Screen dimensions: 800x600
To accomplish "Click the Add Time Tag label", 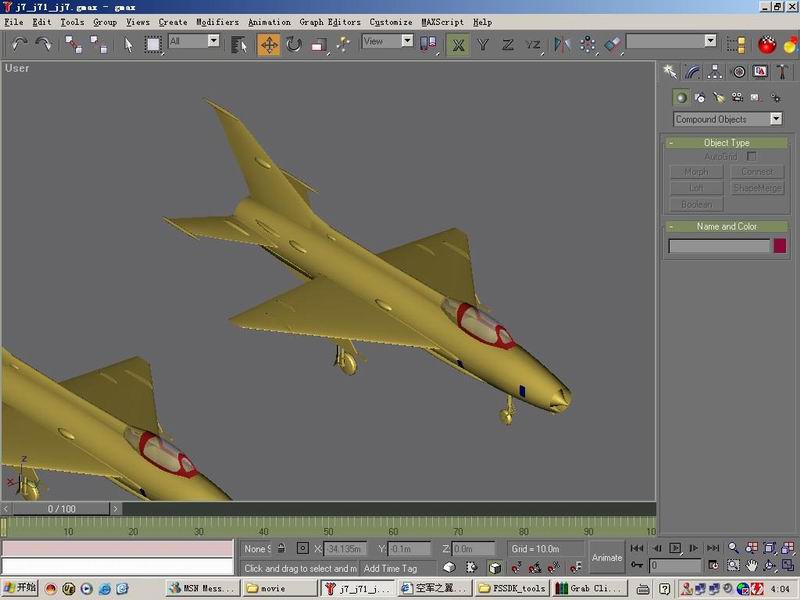I will [390, 568].
